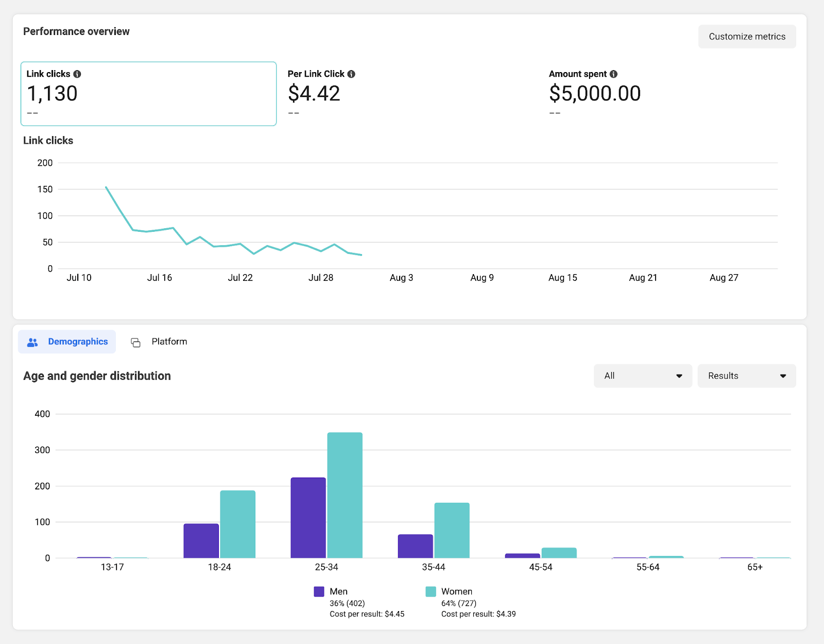
Task: Expand the Results selector menu
Action: (x=746, y=376)
